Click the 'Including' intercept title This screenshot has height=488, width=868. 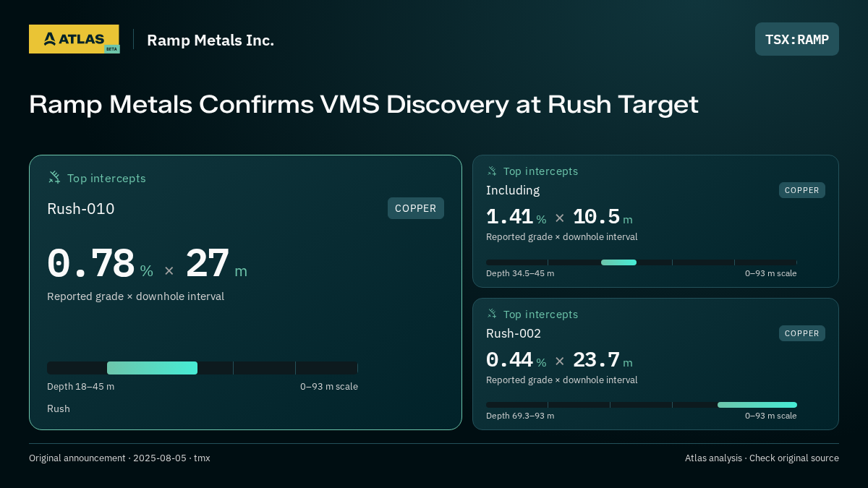[513, 190]
